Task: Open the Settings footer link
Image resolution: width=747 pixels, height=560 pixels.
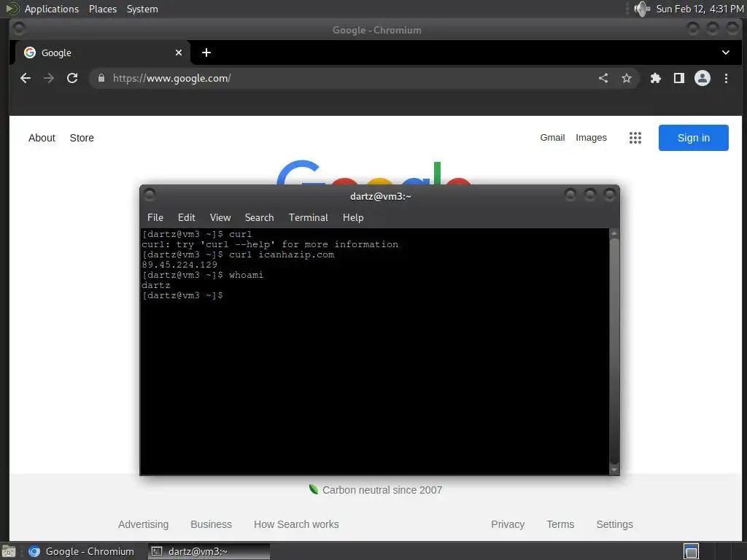Action: pyautogui.click(x=614, y=524)
